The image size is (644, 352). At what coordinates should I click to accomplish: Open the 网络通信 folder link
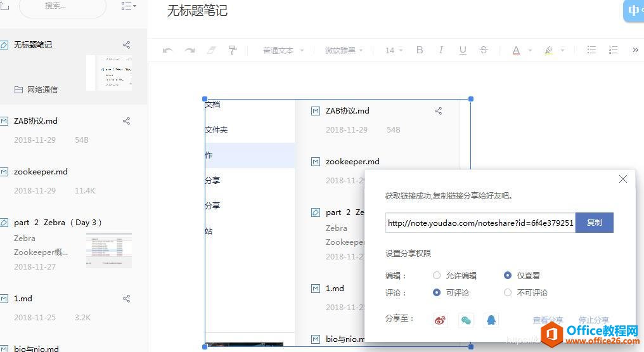point(42,89)
